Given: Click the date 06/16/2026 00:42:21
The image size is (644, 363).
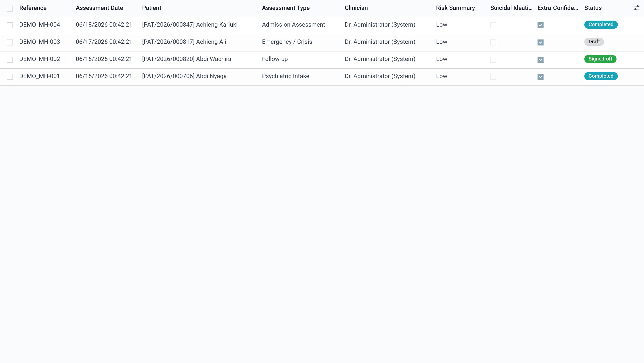Looking at the screenshot, I should tap(104, 59).
